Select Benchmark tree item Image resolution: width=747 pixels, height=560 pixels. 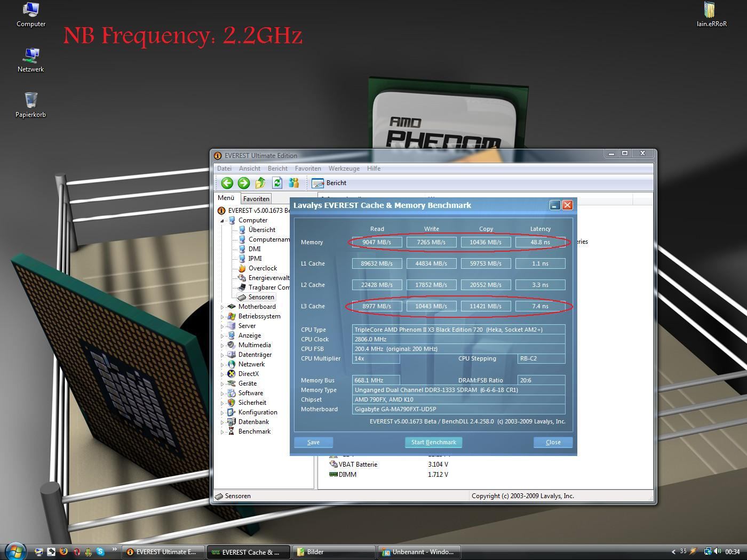[x=254, y=431]
